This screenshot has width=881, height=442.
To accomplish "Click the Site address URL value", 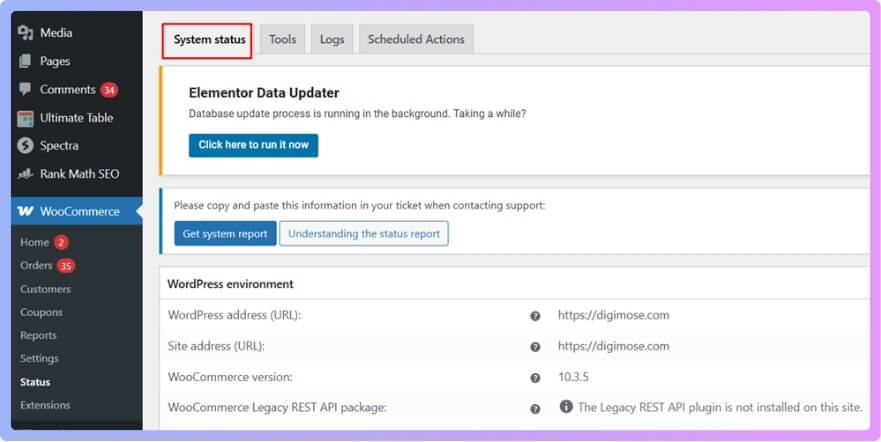I will (x=614, y=346).
